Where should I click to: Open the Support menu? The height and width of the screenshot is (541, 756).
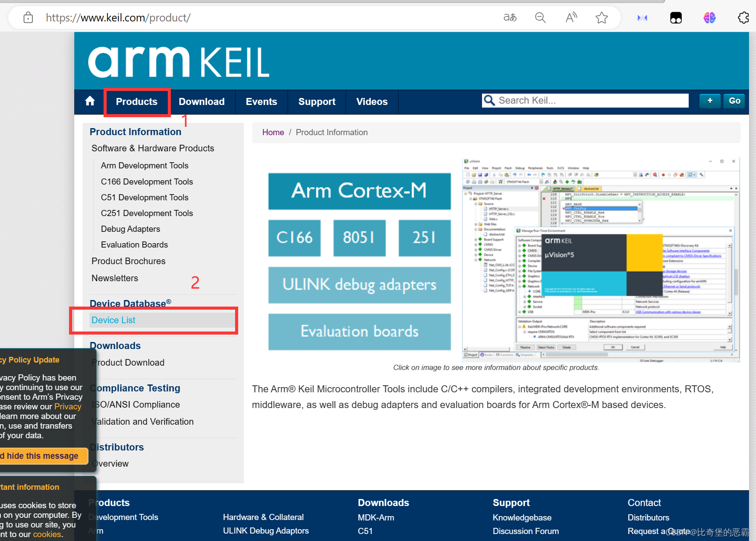tap(317, 102)
